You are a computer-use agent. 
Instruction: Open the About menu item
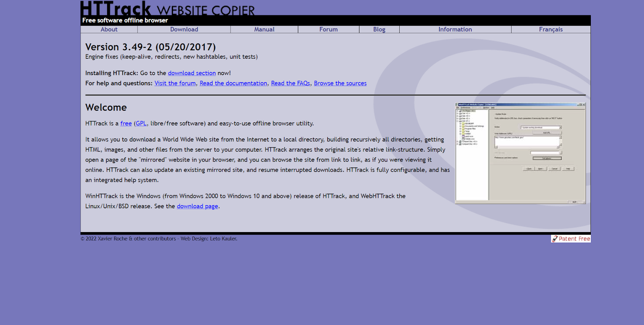[x=109, y=29]
